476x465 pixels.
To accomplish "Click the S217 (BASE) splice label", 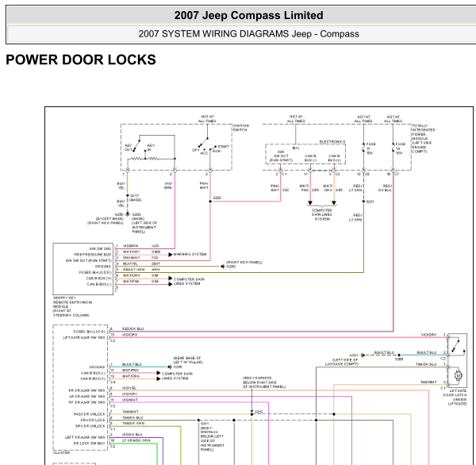I will pyautogui.click(x=135, y=198).
